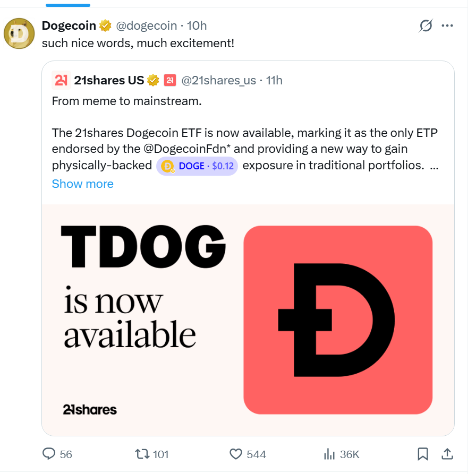476x474 pixels.
Task: Click the verified badge next to 21shares US
Action: pyautogui.click(x=154, y=80)
